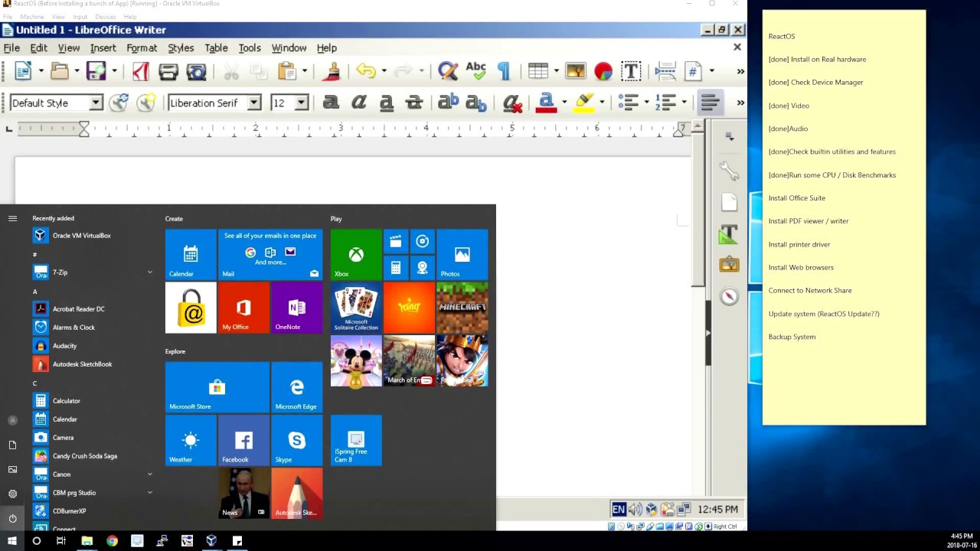
Task: Open the Xbox tile
Action: (356, 254)
